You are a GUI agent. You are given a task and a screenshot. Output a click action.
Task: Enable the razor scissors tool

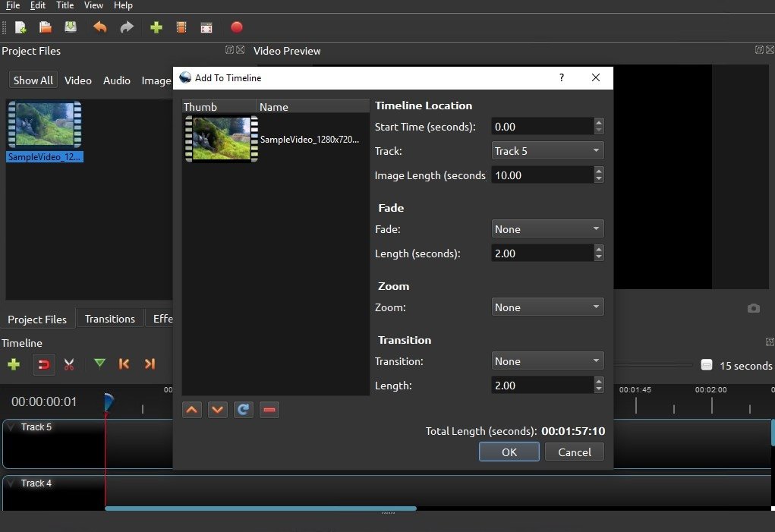[x=69, y=364]
